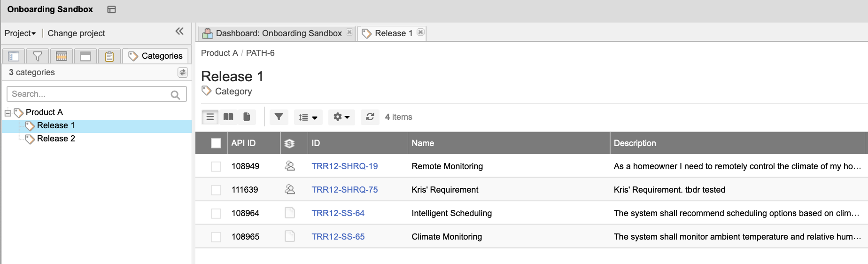
Task: Collapse the left panel with double chevron
Action: (179, 31)
